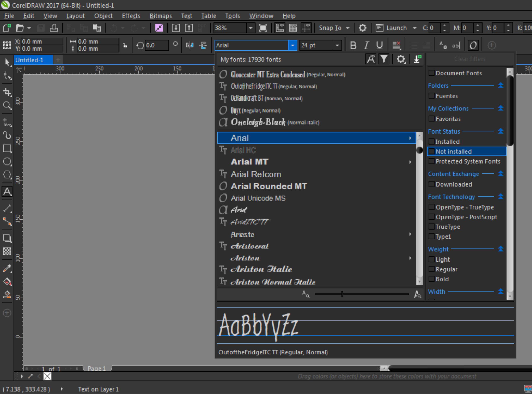
Task: Select the Shape edit tool
Action: pyautogui.click(x=7, y=76)
